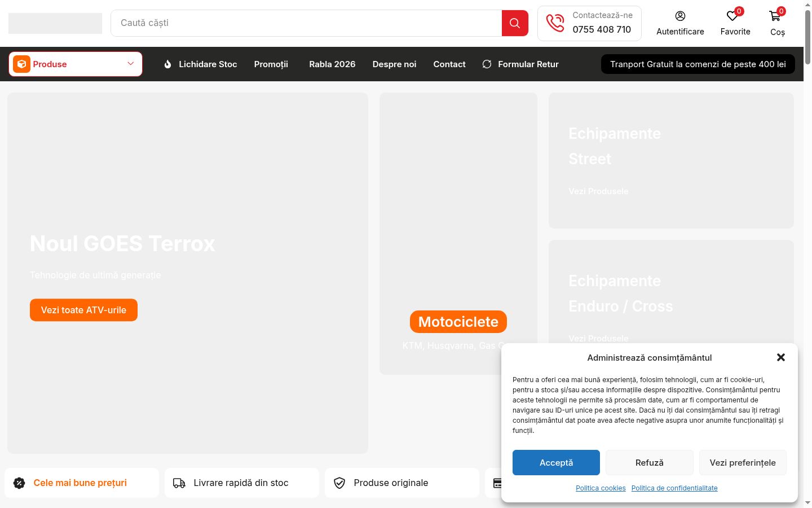Click the Noul GOES Terrox heading
This screenshot has width=812, height=508.
122,244
